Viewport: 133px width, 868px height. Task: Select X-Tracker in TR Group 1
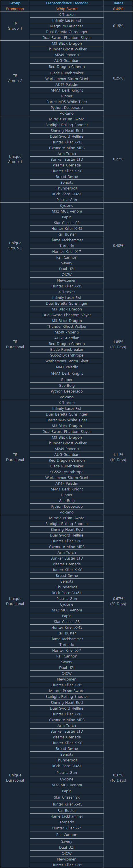[x=67, y=14]
